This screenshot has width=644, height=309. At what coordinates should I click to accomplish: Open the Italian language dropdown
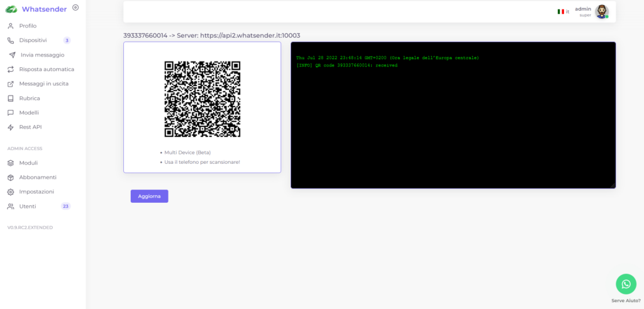(x=563, y=11)
